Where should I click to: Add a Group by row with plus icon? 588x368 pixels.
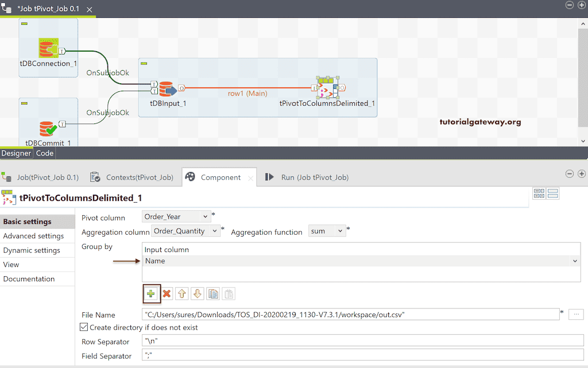pos(151,294)
